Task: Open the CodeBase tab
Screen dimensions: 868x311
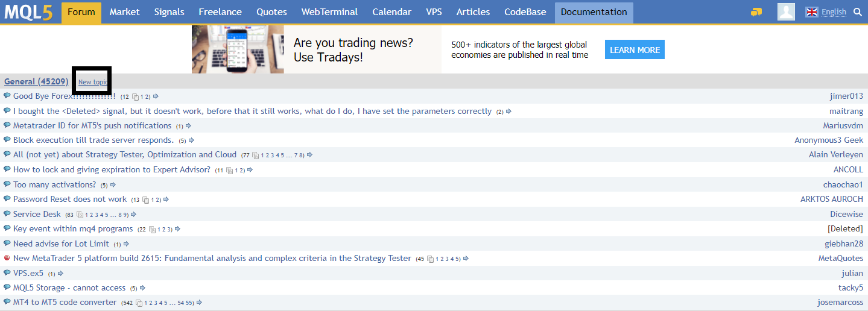Action: pos(525,12)
